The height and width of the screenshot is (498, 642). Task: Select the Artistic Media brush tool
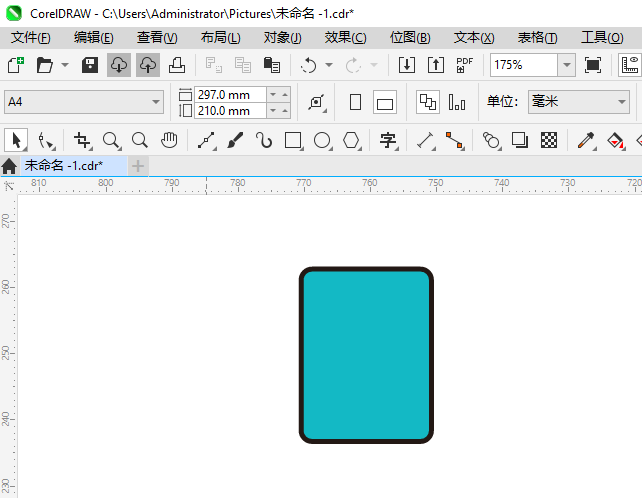[x=235, y=140]
